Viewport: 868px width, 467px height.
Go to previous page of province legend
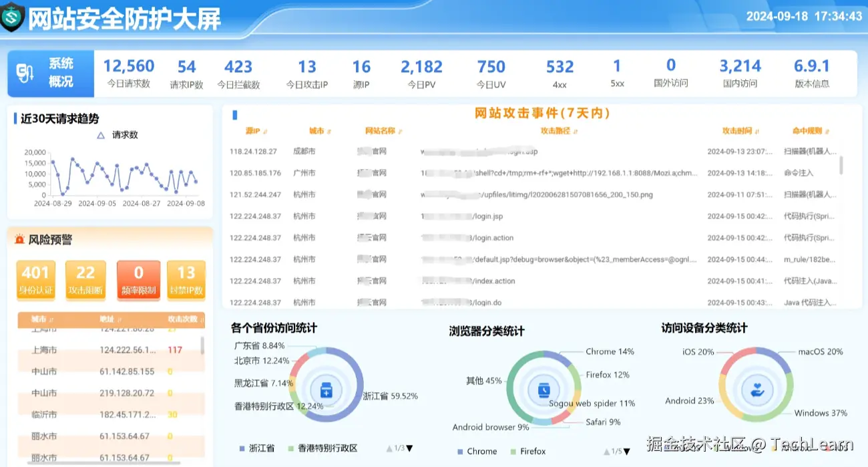[389, 448]
